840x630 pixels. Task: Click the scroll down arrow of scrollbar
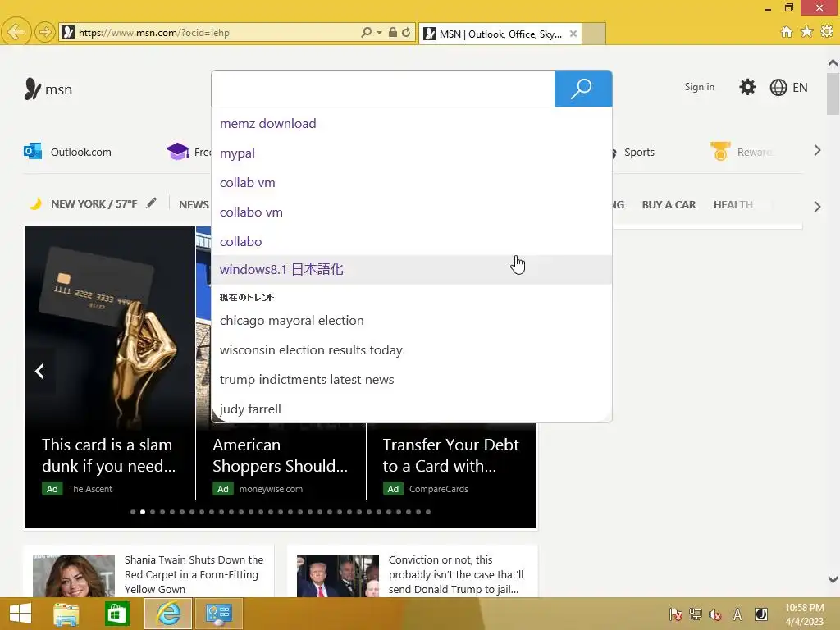pos(833,580)
